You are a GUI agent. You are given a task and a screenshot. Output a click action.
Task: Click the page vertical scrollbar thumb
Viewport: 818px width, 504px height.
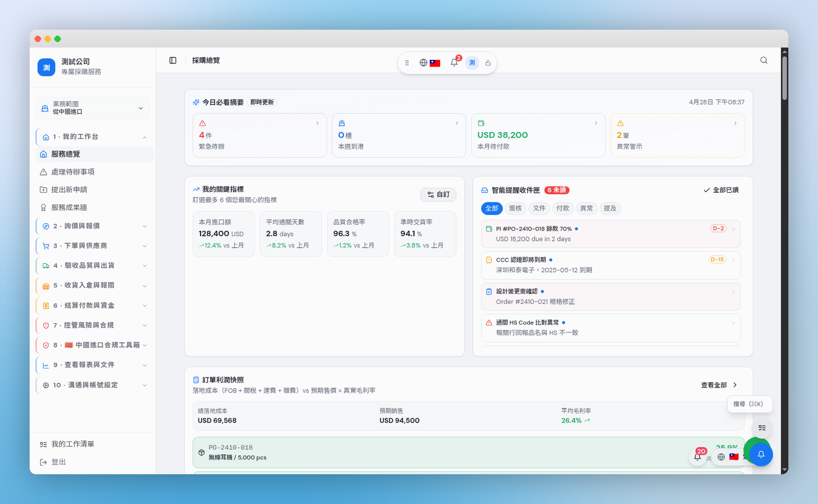784,78
